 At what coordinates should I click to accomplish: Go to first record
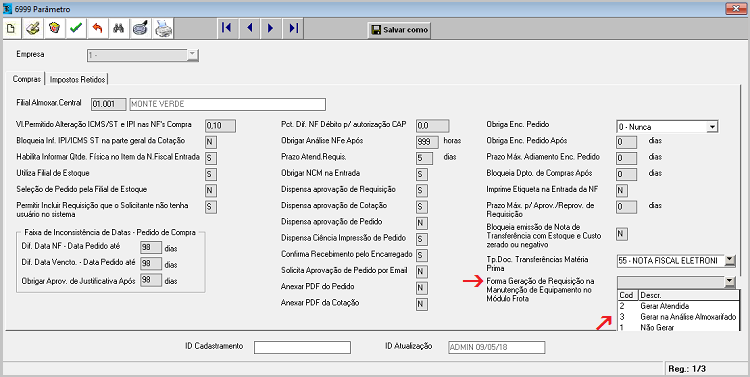227,28
